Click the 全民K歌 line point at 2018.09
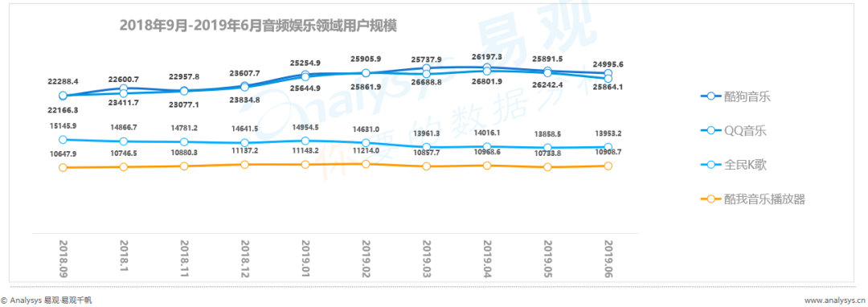The width and height of the screenshot is (868, 307). [x=63, y=140]
